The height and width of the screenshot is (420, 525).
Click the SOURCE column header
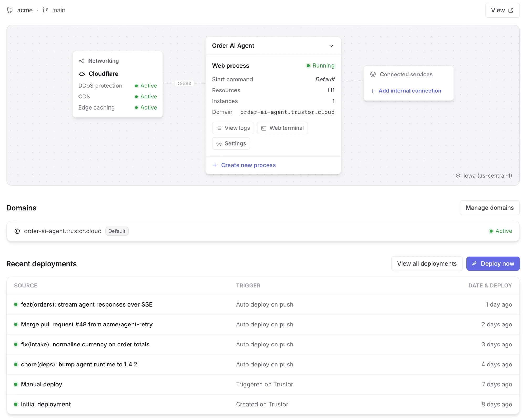tap(26, 286)
